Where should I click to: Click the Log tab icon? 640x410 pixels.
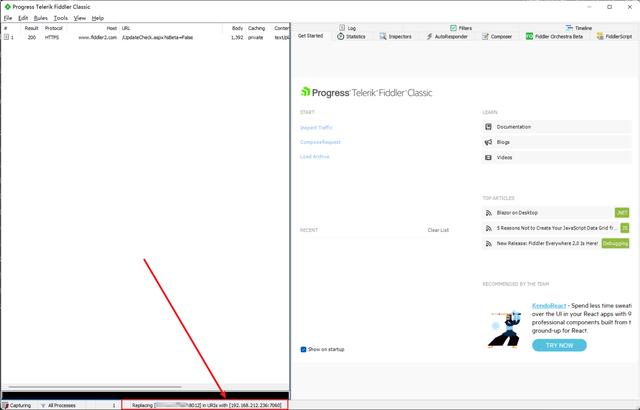(x=341, y=28)
